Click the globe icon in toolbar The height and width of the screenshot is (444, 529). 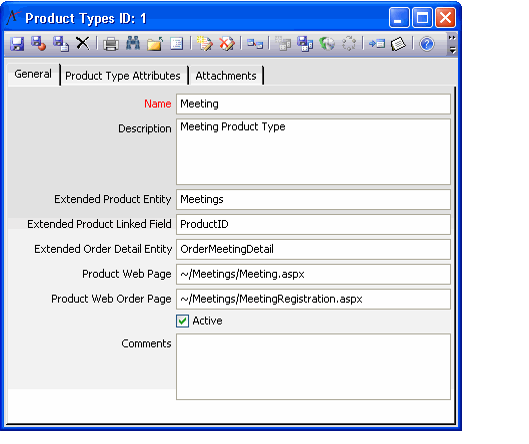point(327,44)
